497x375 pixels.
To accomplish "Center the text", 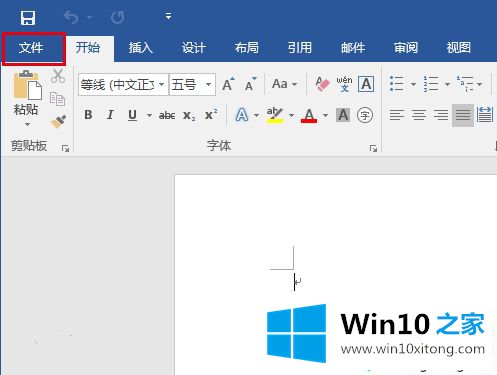I will [419, 115].
